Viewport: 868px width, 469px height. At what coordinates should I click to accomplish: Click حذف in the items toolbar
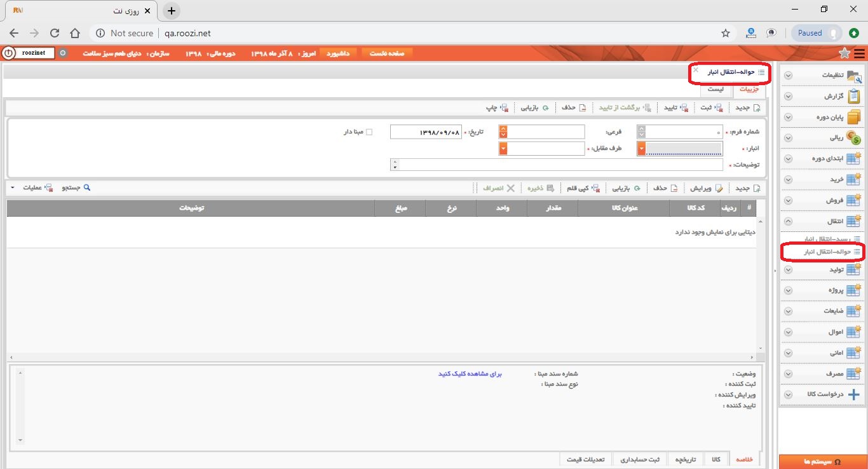(665, 188)
